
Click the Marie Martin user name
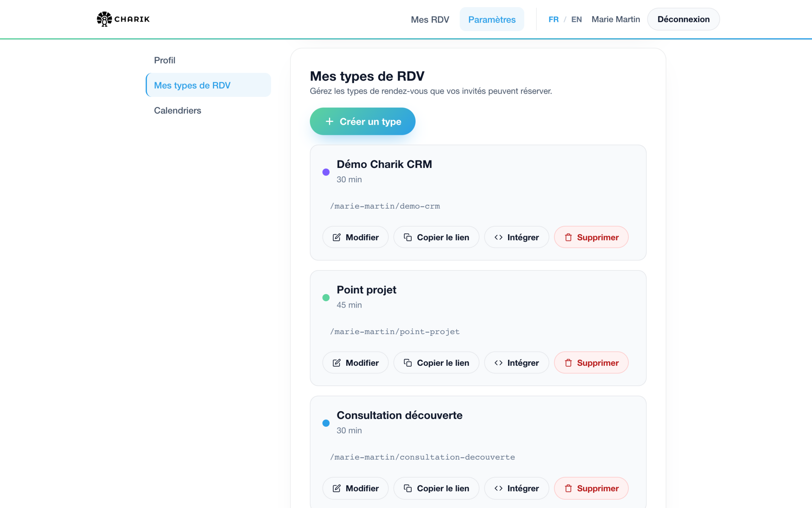click(616, 19)
